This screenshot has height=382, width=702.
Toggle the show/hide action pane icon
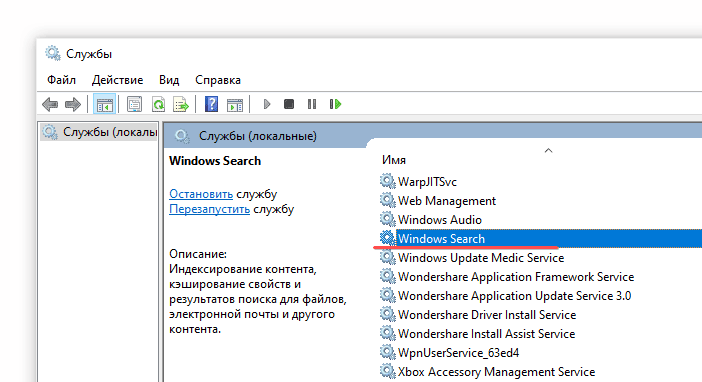[235, 104]
